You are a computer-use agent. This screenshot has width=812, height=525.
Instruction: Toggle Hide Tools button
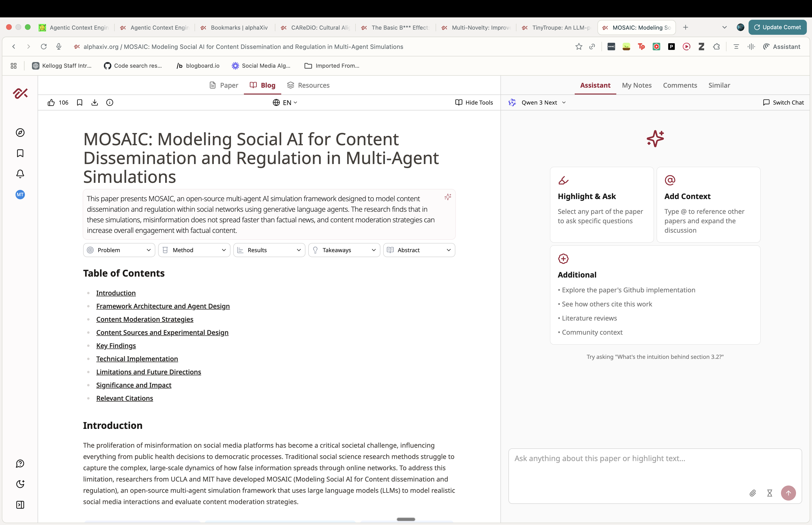(474, 103)
